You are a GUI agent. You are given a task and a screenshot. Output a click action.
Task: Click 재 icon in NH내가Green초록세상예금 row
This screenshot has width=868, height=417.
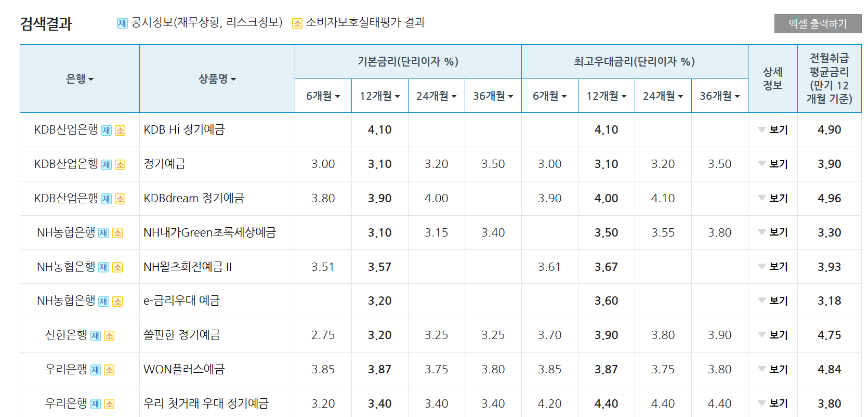click(103, 233)
